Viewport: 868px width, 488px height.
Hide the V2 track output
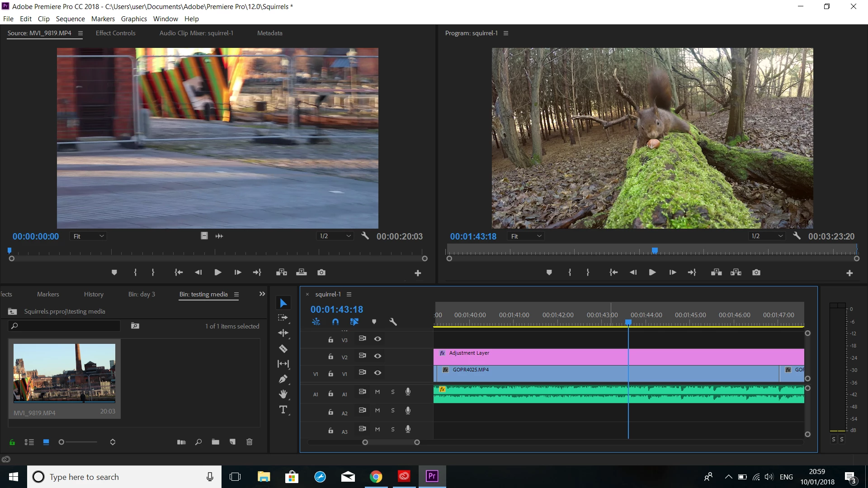coord(377,356)
